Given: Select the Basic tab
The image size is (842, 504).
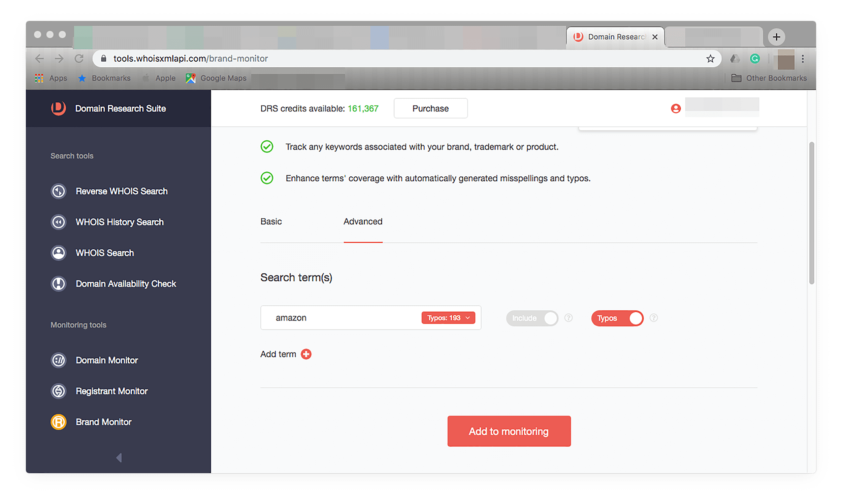Looking at the screenshot, I should coord(271,221).
